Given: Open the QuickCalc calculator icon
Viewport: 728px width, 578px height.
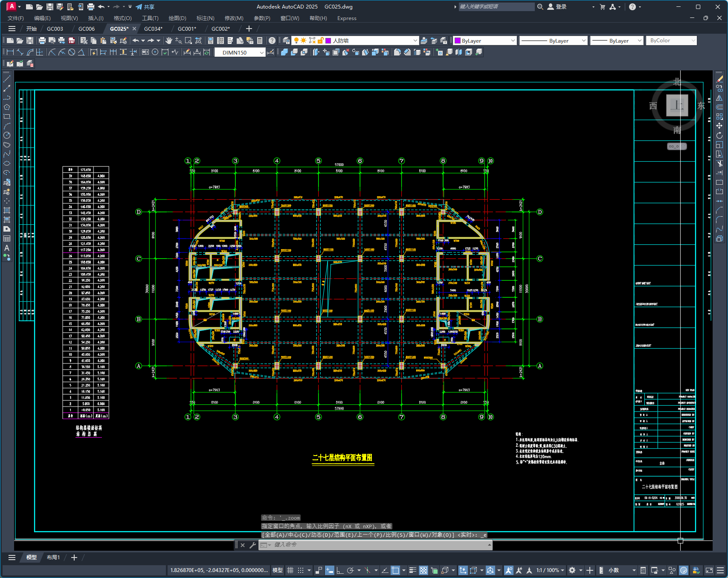Looking at the screenshot, I should (x=260, y=41).
